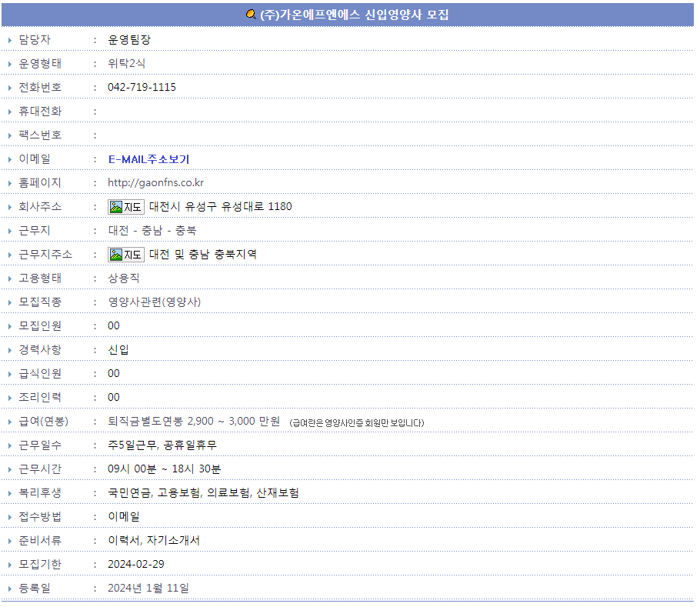Viewport: 700px width, 607px height.
Task: Open the map button beside 근무지주소 address
Action: point(126,255)
